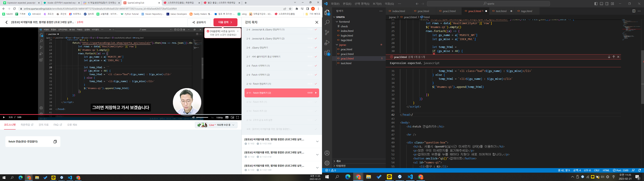The width and height of the screenshot is (644, 181).
Task: Go to previous problem in peek error widget
Action: click(x=613, y=57)
